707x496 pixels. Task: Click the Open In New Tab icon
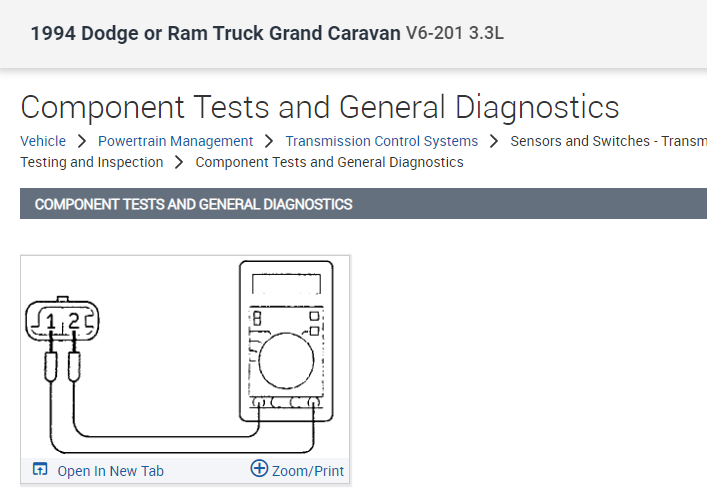click(40, 470)
